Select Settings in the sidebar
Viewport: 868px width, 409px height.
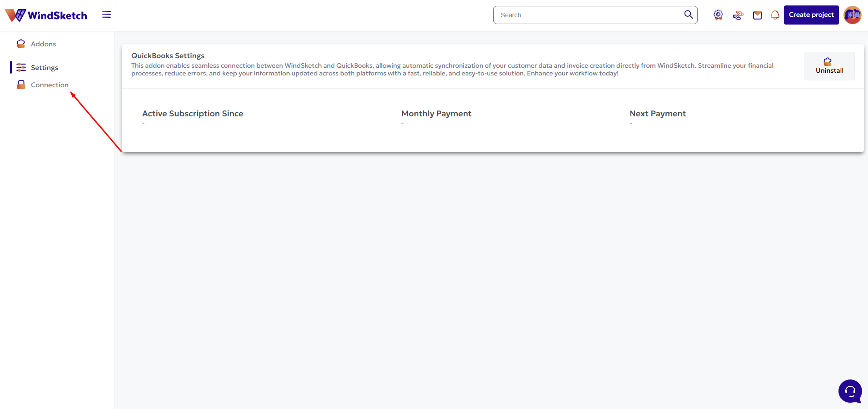(45, 68)
